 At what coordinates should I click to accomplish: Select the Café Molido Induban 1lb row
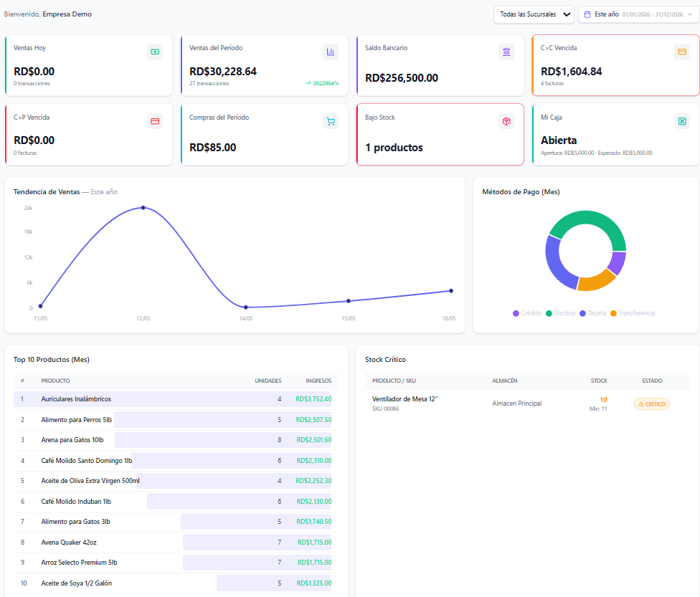[176, 502]
